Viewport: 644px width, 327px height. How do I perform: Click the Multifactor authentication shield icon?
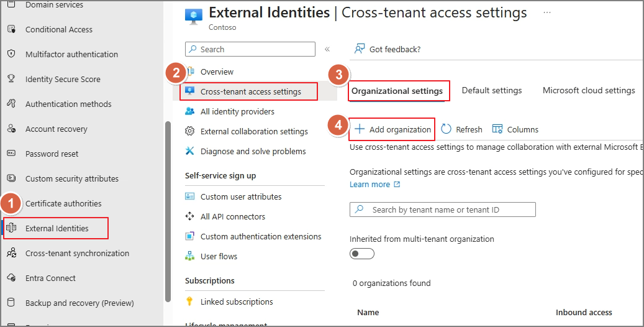click(12, 54)
